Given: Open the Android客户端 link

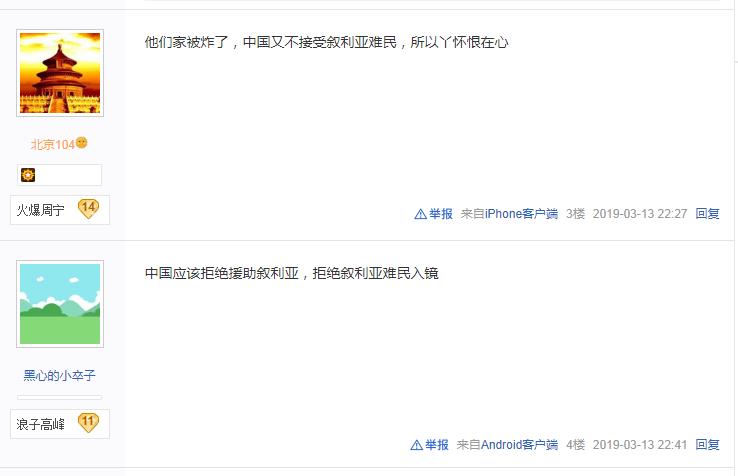Looking at the screenshot, I should tap(520, 444).
